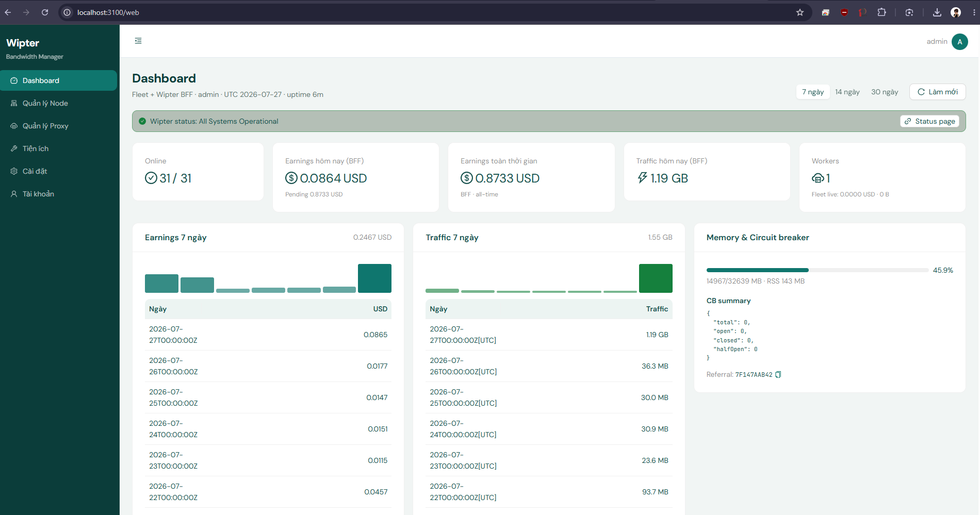Copy the referral code with copy icon
Image resolution: width=980 pixels, height=515 pixels.
click(778, 375)
